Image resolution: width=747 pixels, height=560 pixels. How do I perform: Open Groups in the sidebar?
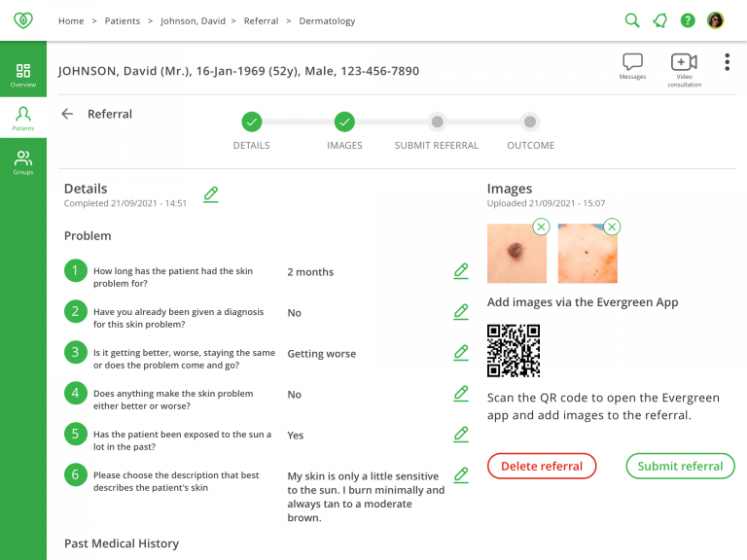pyautogui.click(x=23, y=161)
